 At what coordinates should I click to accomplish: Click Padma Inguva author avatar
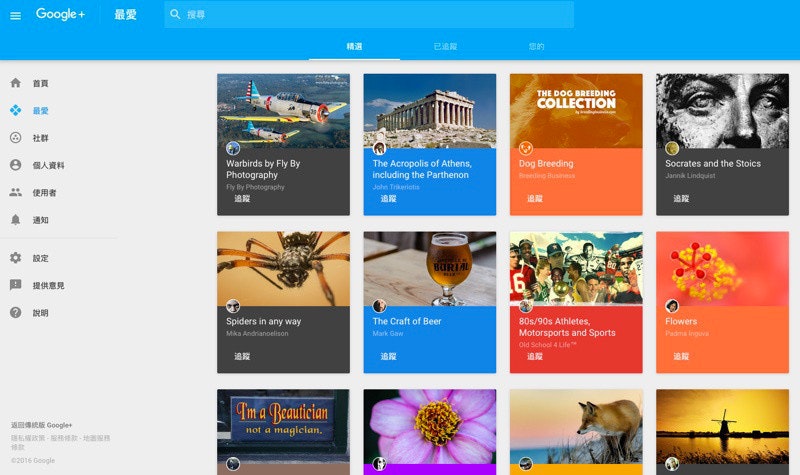click(672, 306)
